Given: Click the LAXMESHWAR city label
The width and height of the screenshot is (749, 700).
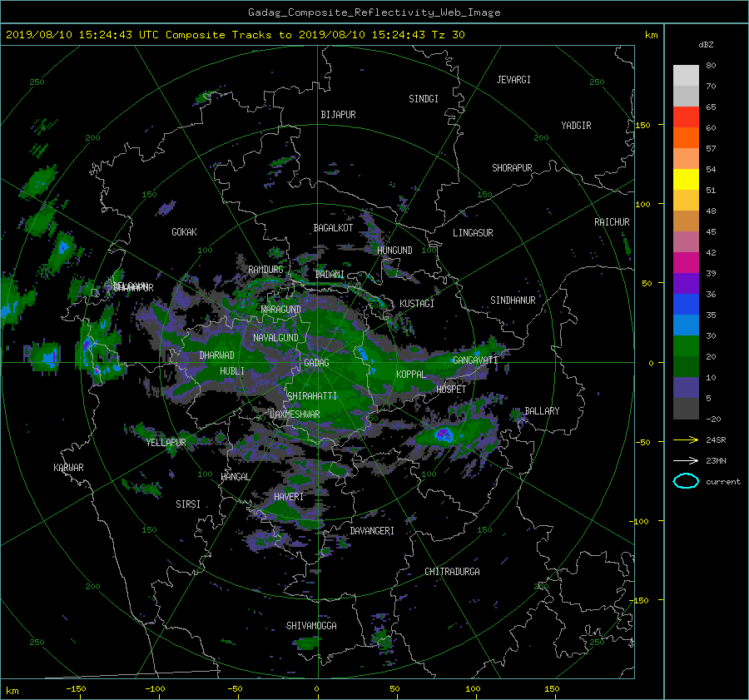Looking at the screenshot, I should click(x=295, y=415).
